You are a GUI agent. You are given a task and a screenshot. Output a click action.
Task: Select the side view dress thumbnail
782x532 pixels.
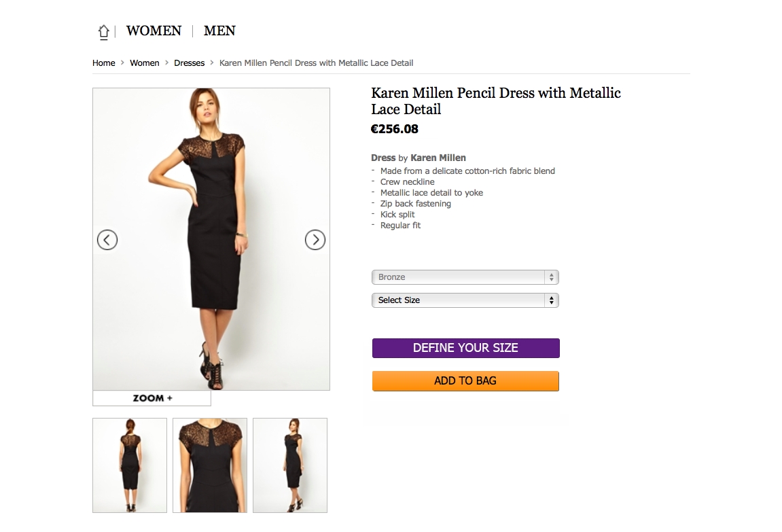tap(290, 465)
